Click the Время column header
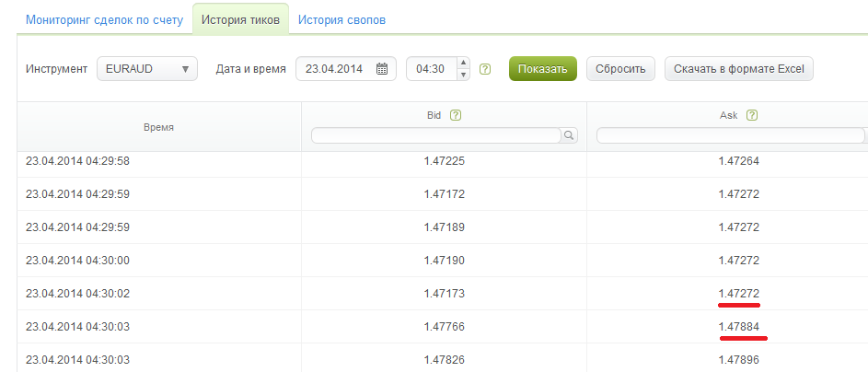868x372 pixels. pos(159,127)
